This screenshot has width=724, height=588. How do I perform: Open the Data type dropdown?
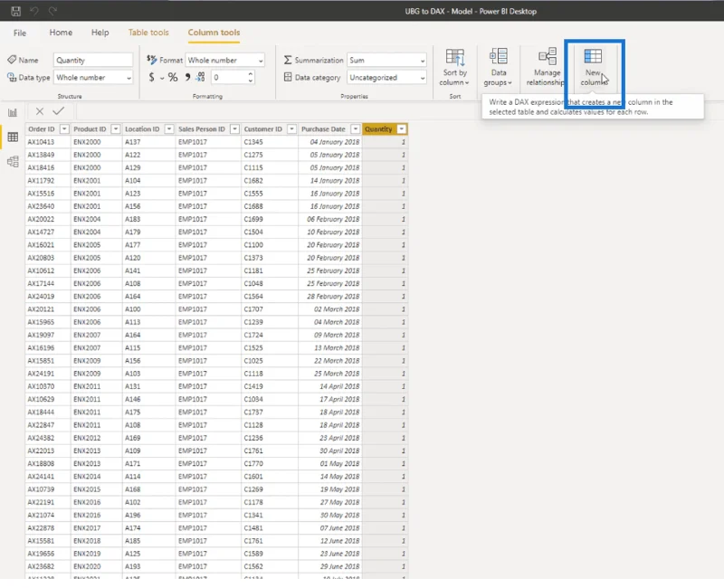[x=93, y=78]
